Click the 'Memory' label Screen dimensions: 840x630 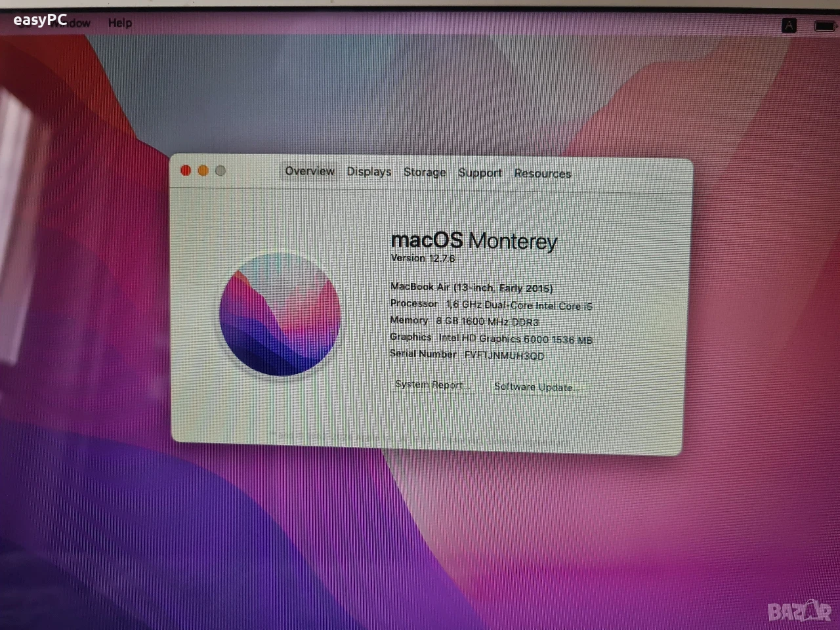(x=409, y=320)
